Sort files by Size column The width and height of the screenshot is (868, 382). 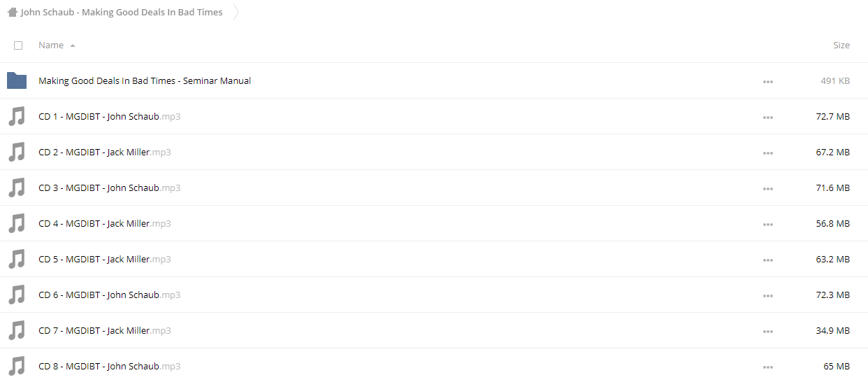coord(841,45)
